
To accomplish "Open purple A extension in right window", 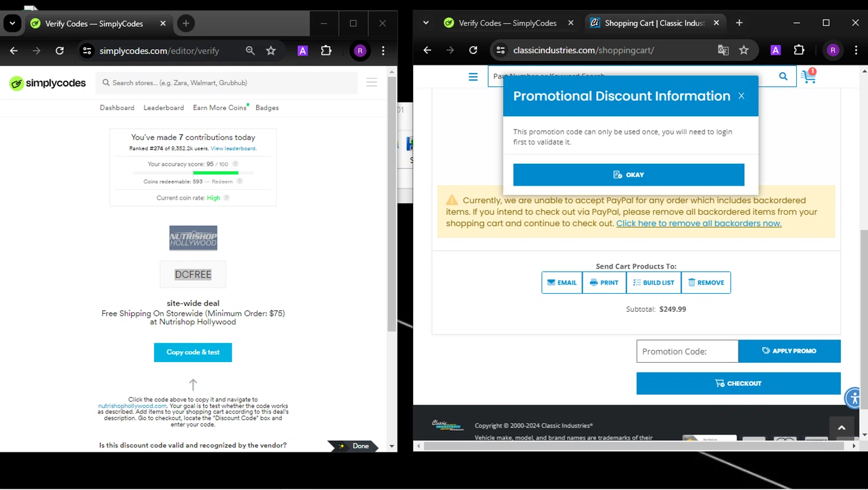I will [x=776, y=50].
